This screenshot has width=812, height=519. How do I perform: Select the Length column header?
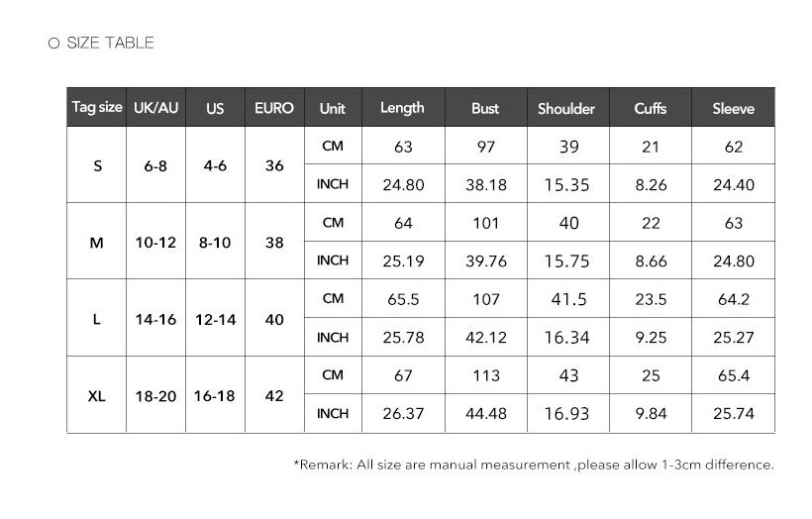[x=402, y=108]
